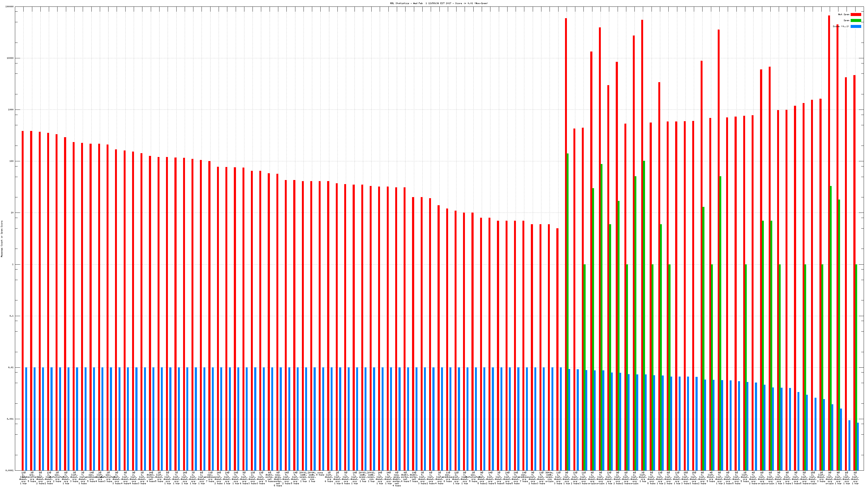Click the '1' y-axis tick label
Screen dimensions: 868x488
(12, 264)
